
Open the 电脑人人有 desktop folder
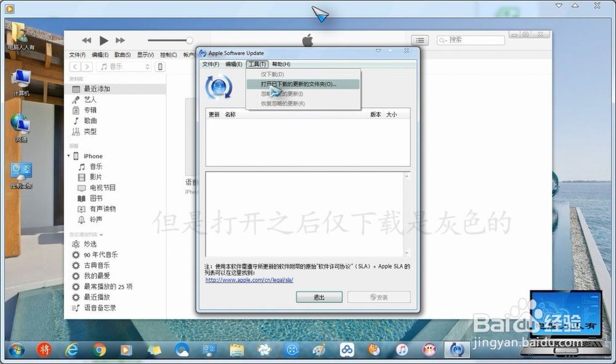click(x=21, y=37)
